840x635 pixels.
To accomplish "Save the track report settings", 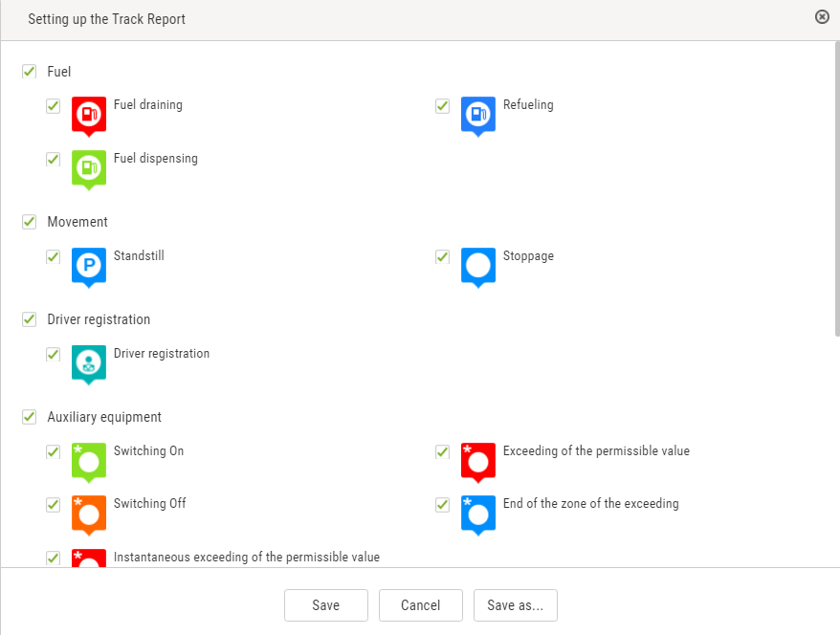I will click(x=325, y=605).
